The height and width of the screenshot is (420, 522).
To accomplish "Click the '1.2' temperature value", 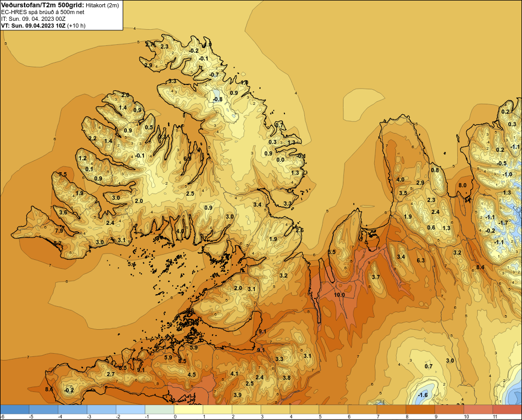I will (x=82, y=158).
